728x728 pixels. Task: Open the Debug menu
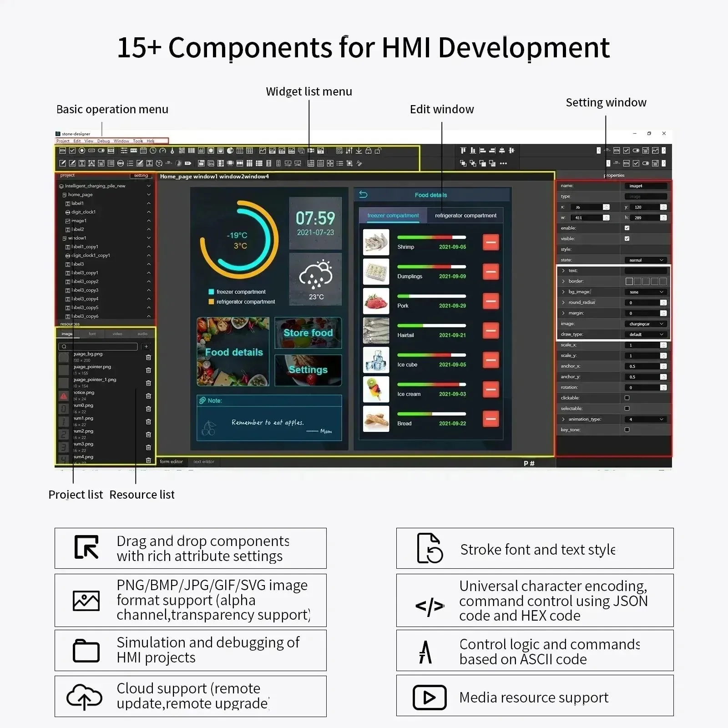[x=103, y=141]
